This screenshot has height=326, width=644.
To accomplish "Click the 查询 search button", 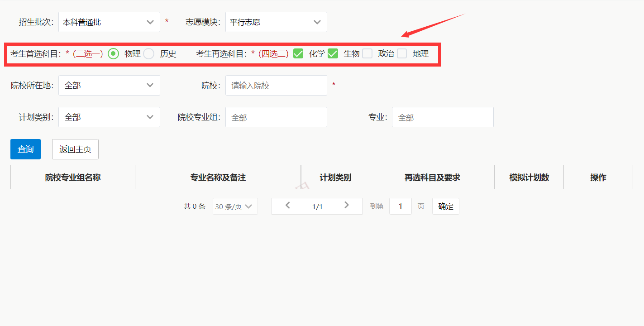I will 25,149.
